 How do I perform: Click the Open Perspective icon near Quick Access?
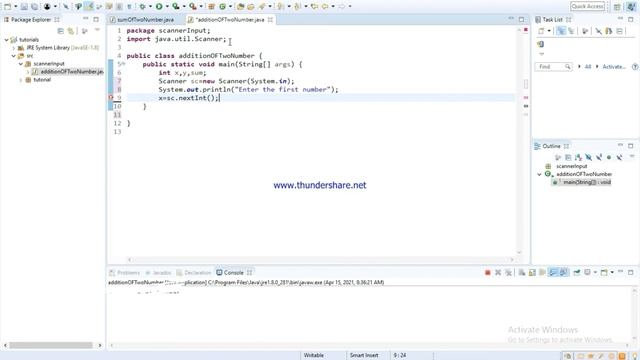(x=617, y=7)
